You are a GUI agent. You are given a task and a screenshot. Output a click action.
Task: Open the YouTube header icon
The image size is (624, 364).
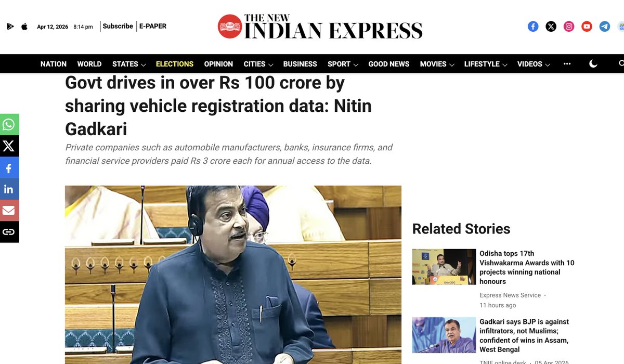587,27
